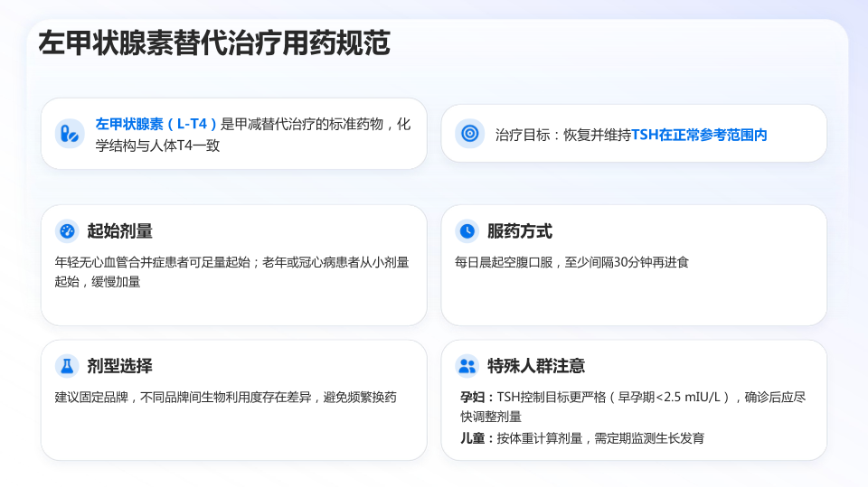Click the blue TSH在正常参考范围内 text
This screenshot has width=868, height=488.
[699, 135]
